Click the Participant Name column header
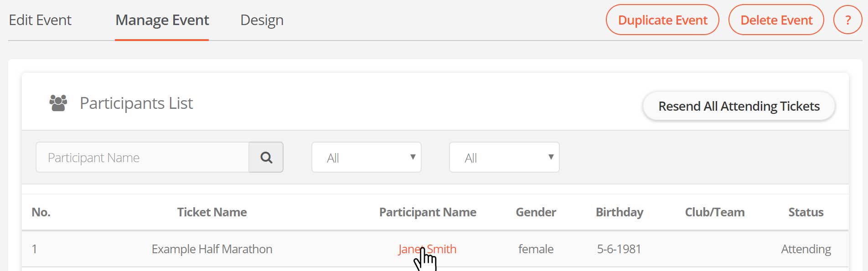 point(428,212)
